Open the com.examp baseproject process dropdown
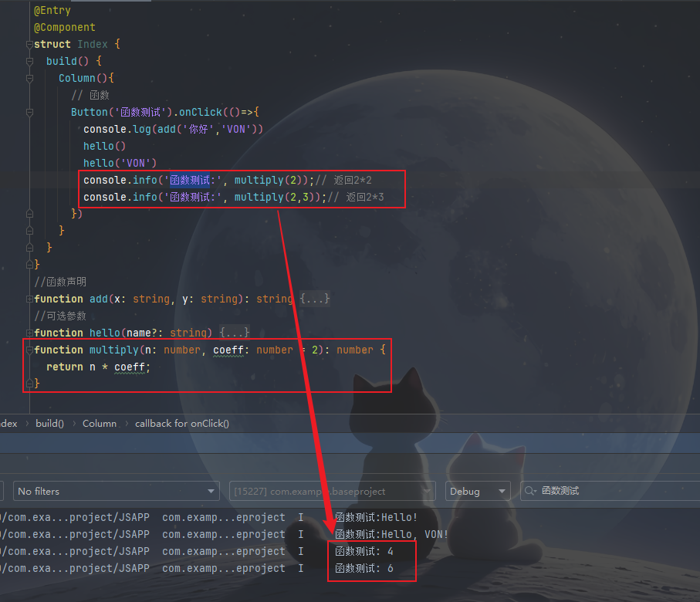 point(332,491)
